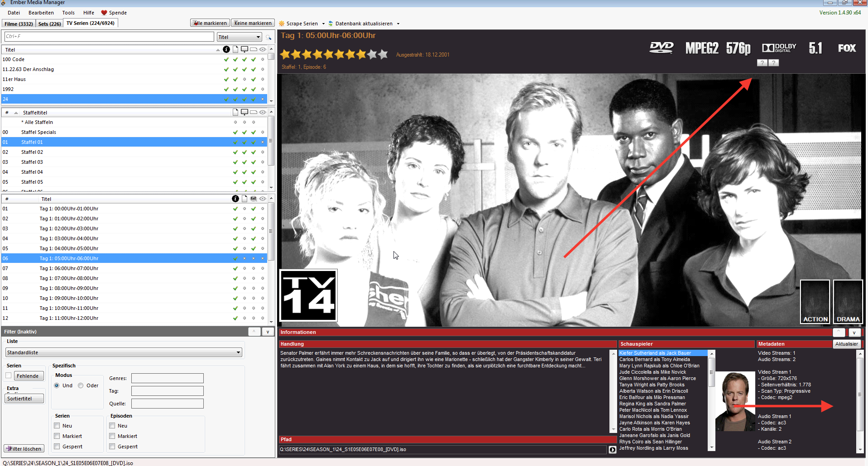Select the Oder radio button
This screenshot has width=868, height=466.
click(x=81, y=385)
